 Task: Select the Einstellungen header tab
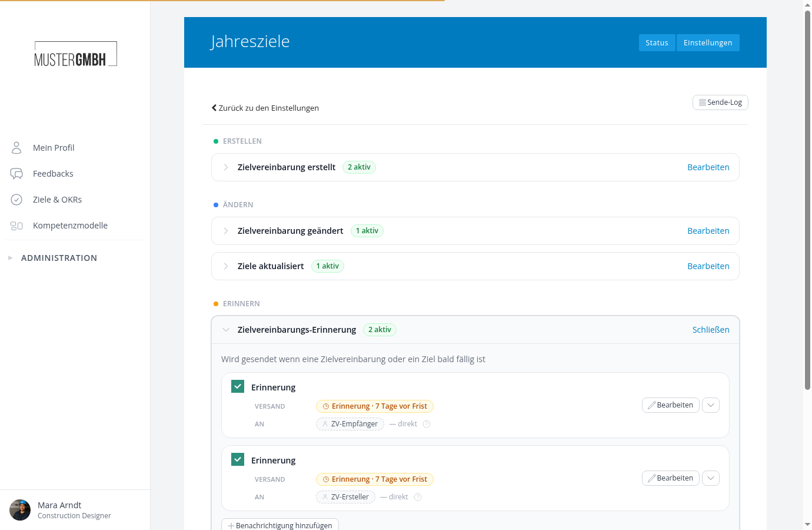tap(708, 43)
